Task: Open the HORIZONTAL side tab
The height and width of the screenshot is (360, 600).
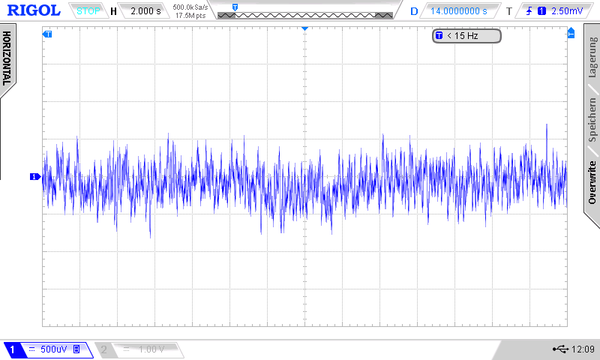Action: [x=7, y=59]
